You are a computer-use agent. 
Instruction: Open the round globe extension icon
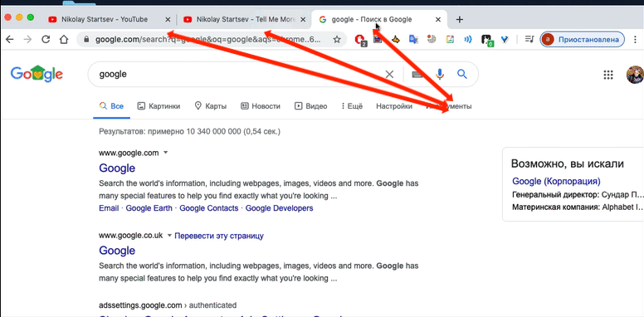[x=432, y=40]
